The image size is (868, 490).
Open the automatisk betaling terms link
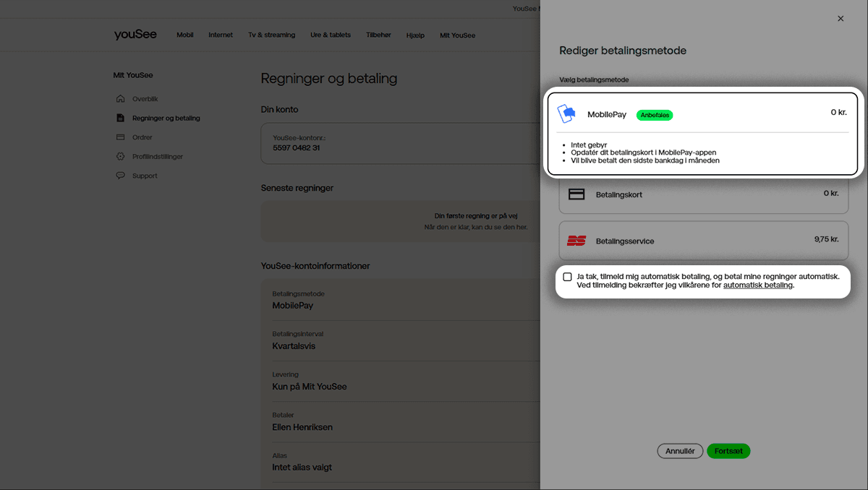click(x=758, y=285)
